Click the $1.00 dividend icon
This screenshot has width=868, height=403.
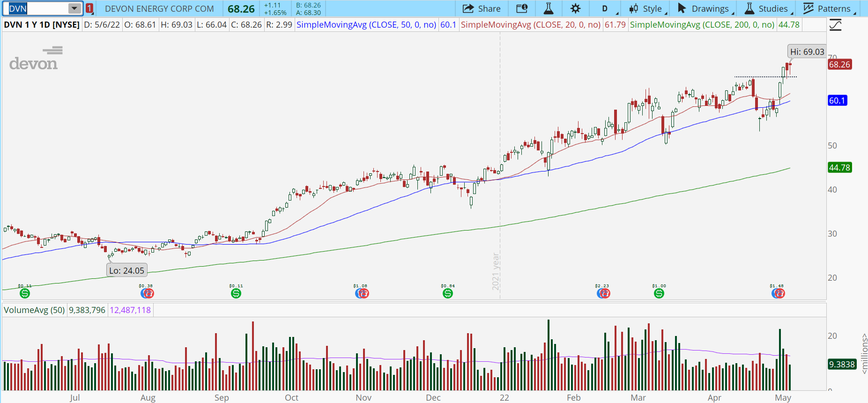pyautogui.click(x=659, y=293)
